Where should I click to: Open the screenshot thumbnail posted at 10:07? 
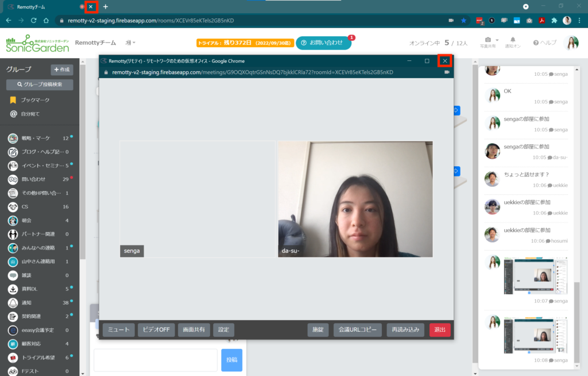[x=535, y=276]
